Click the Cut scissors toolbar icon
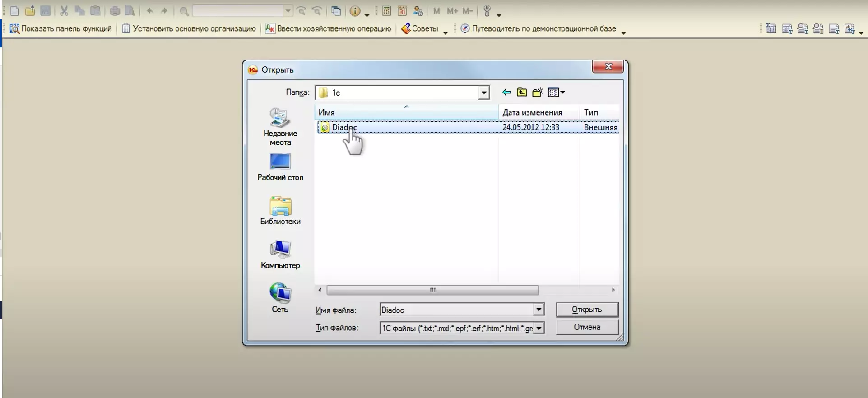This screenshot has height=398, width=868. 64,11
